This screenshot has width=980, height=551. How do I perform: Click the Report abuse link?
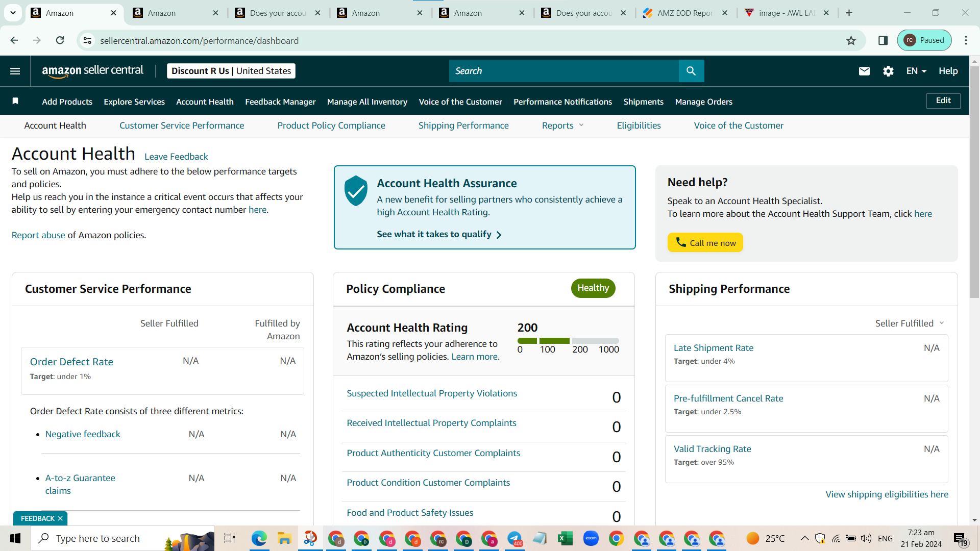click(x=38, y=235)
